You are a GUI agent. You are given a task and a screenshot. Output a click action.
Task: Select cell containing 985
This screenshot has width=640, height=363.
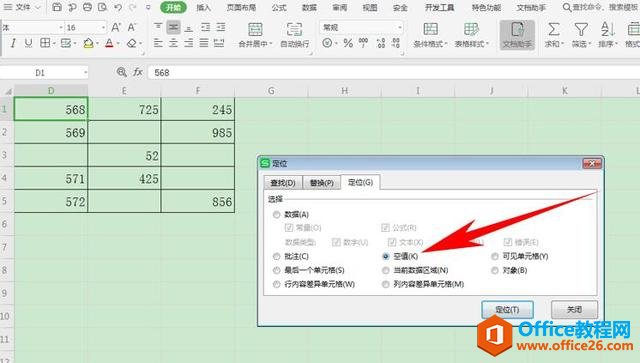(198, 132)
